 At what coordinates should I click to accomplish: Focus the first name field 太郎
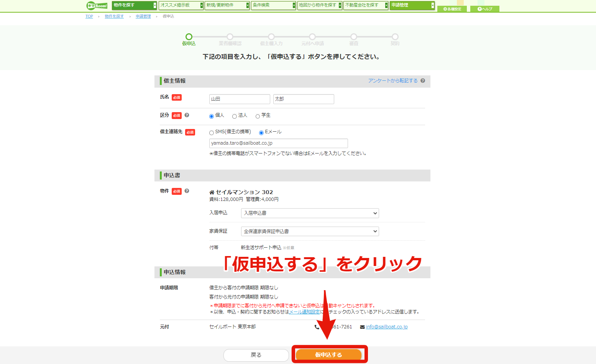[304, 99]
